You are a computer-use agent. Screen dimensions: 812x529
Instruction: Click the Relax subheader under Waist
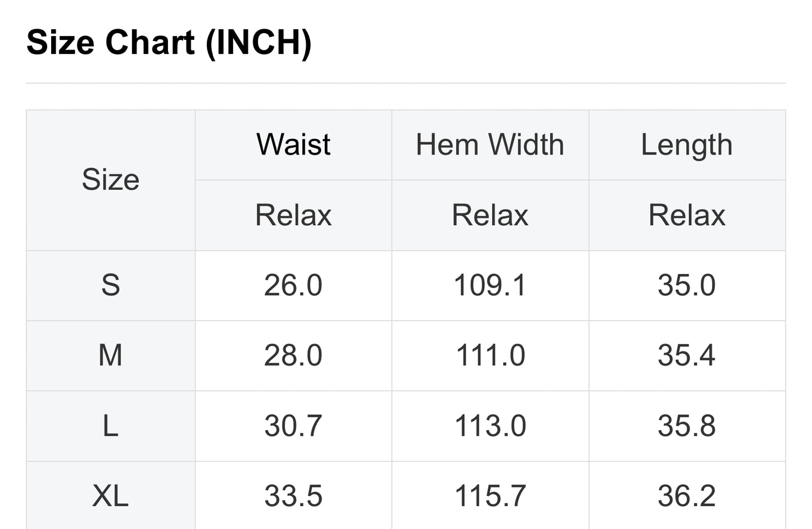[293, 215]
